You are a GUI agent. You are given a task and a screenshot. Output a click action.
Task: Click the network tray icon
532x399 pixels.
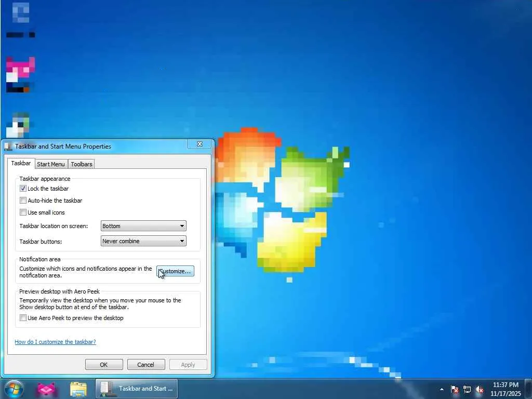(x=467, y=389)
